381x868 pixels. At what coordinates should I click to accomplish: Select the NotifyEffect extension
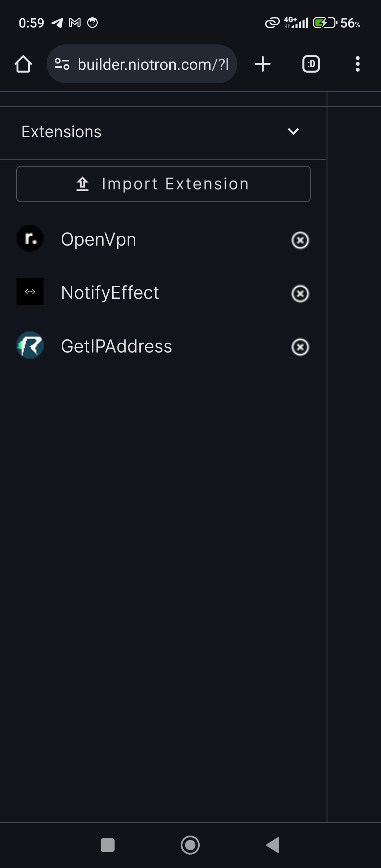(x=110, y=293)
